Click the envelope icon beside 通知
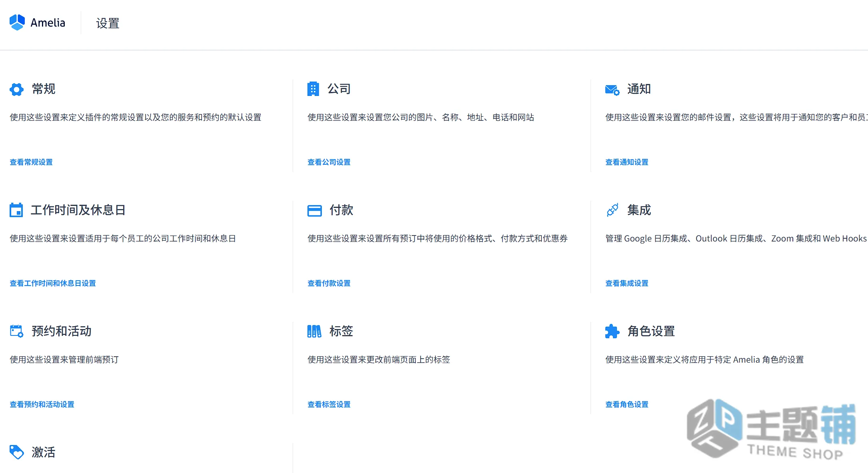This screenshot has width=868, height=473. coord(612,90)
